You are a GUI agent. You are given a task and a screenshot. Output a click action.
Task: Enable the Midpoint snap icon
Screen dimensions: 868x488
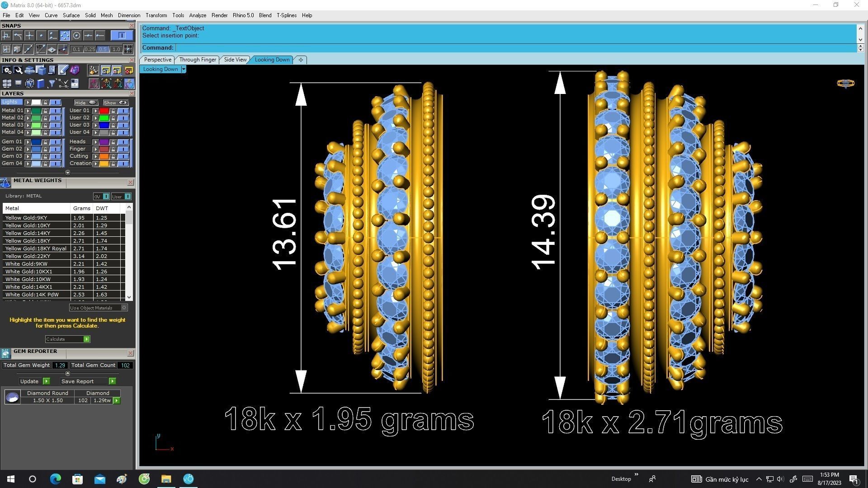pyautogui.click(x=88, y=36)
